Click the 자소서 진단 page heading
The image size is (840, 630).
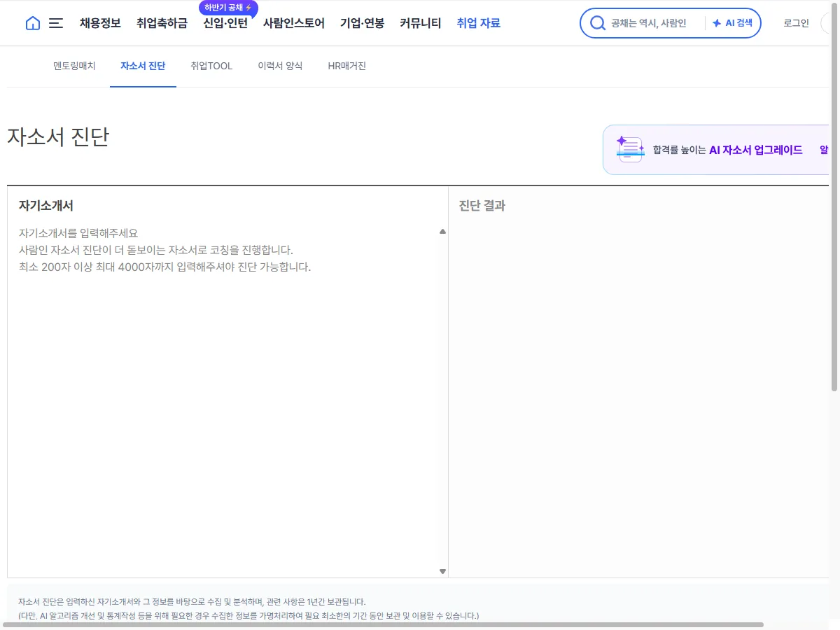pyautogui.click(x=58, y=136)
